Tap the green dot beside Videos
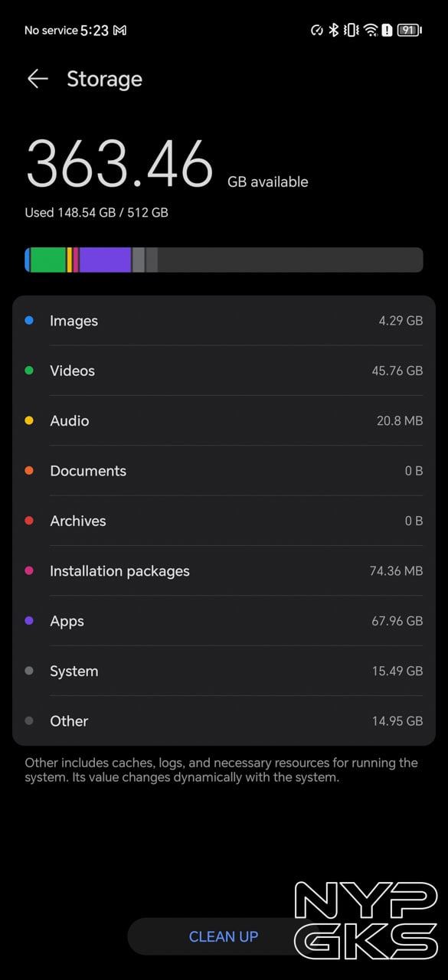448x980 pixels. 30,371
